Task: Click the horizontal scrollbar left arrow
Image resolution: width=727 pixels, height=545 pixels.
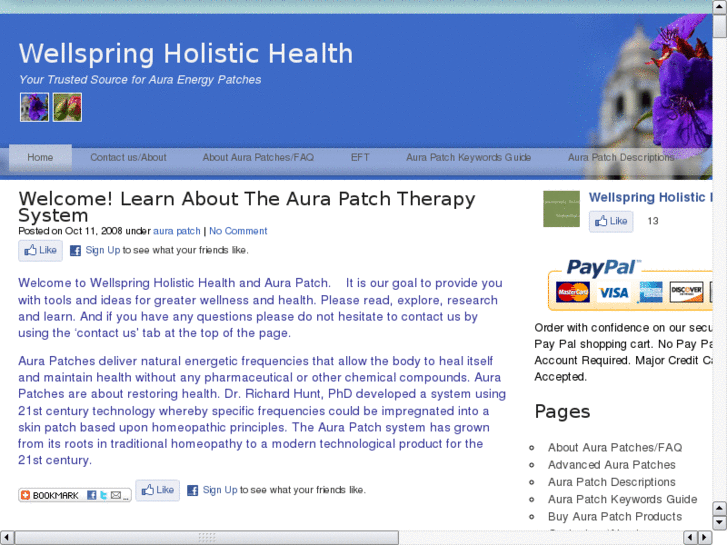Action: 6,538
